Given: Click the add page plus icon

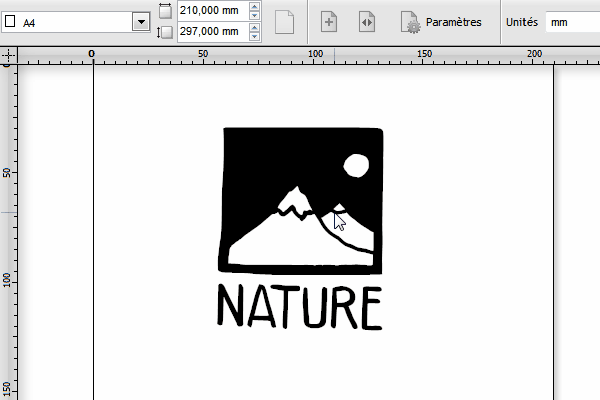Looking at the screenshot, I should point(329,22).
